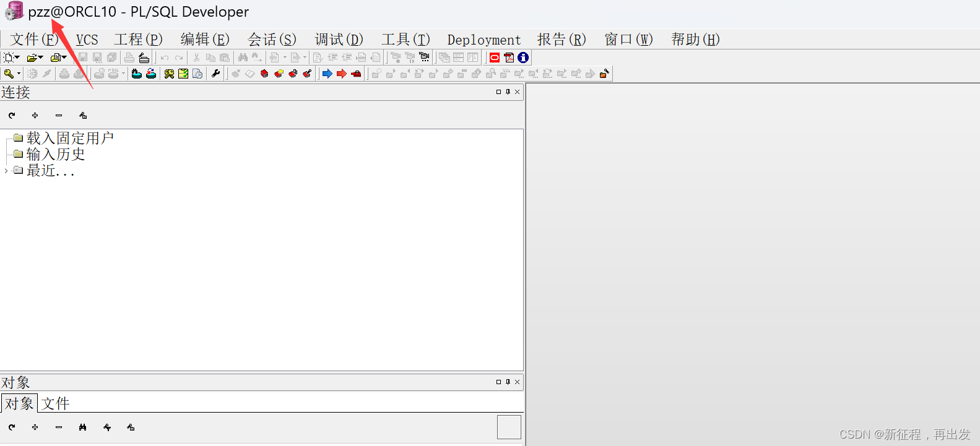
Task: Open the 调试(D) menu
Action: click(339, 40)
